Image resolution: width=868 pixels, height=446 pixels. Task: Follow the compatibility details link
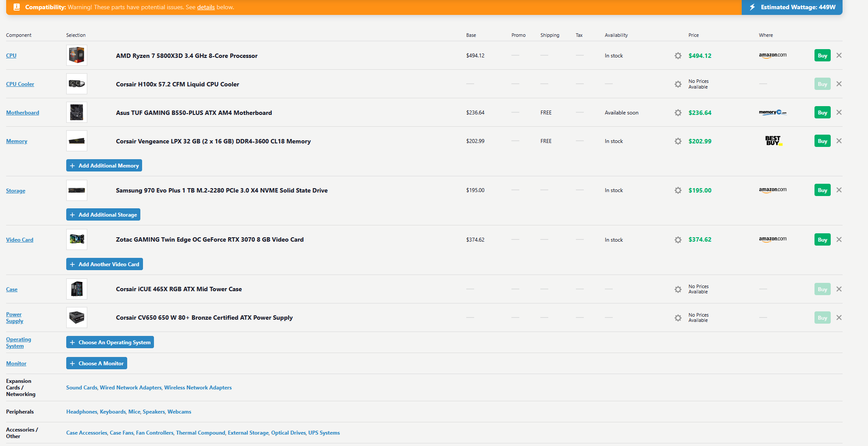[x=206, y=7]
